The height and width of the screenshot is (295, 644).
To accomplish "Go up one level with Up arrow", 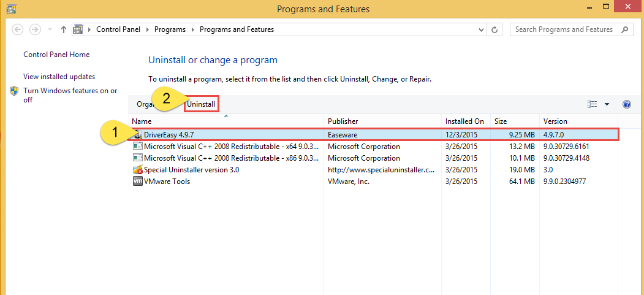I will point(63,29).
